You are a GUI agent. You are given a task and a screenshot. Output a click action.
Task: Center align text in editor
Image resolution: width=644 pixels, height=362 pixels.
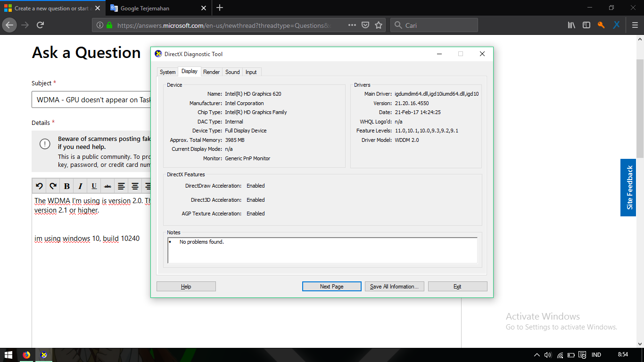pyautogui.click(x=135, y=186)
